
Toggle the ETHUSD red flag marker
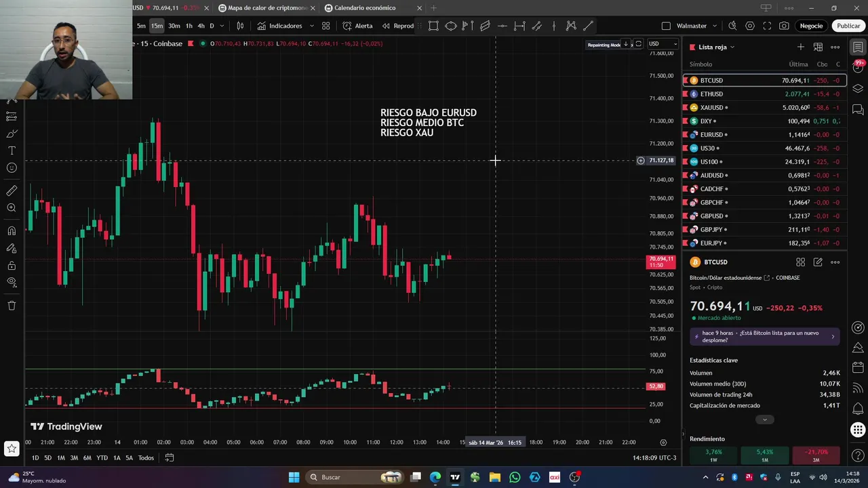[x=686, y=94]
